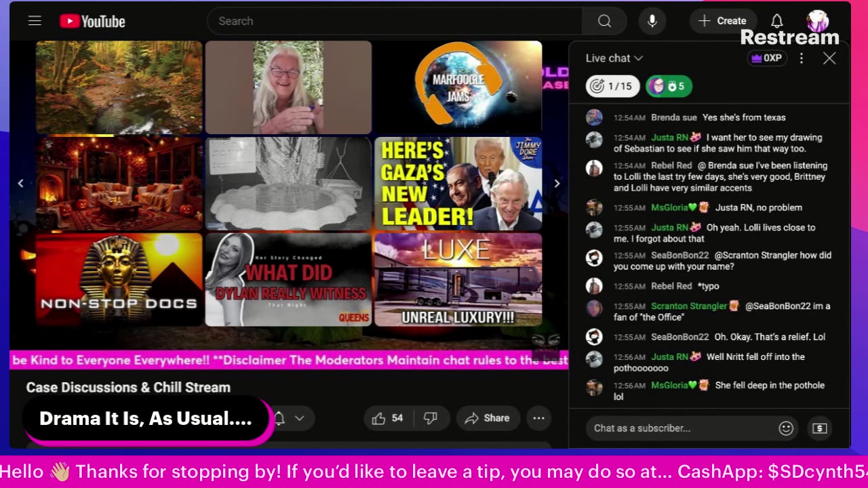Like the video with thumbs up
868x488 pixels.
(387, 418)
